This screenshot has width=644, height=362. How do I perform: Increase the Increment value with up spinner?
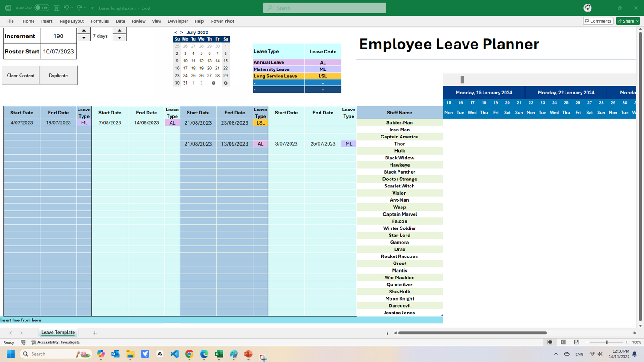click(84, 31)
